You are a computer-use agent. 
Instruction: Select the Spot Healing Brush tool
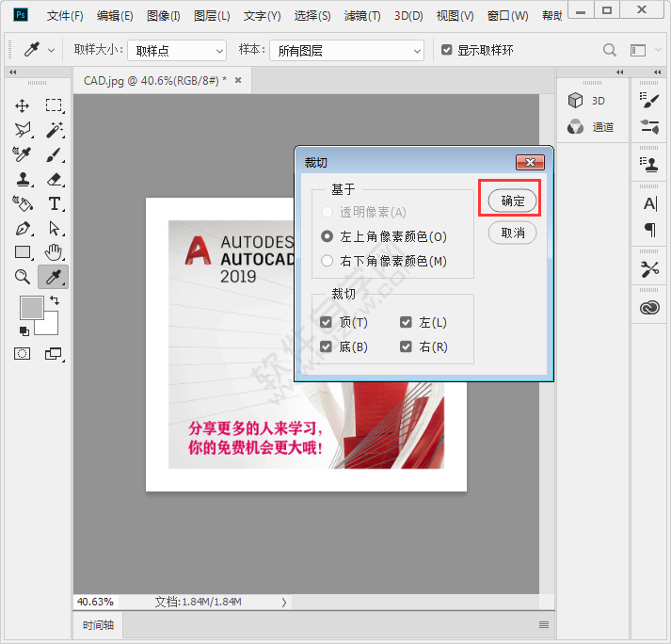click(x=22, y=154)
